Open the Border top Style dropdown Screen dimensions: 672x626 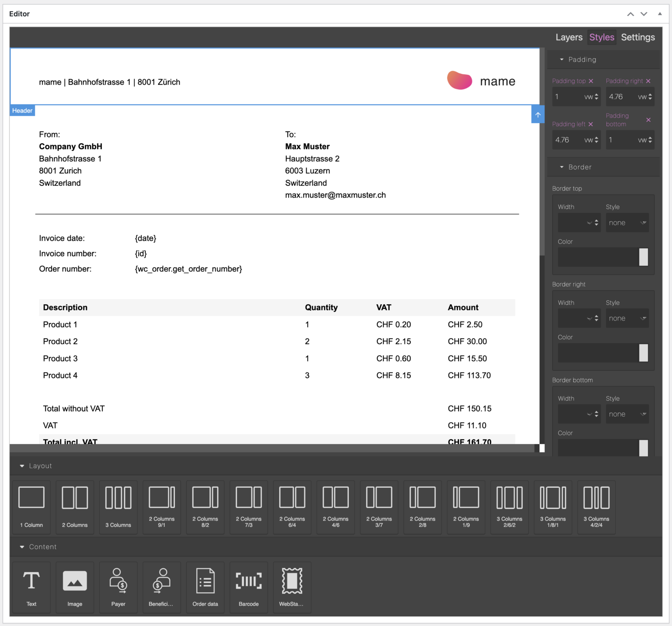tap(627, 223)
